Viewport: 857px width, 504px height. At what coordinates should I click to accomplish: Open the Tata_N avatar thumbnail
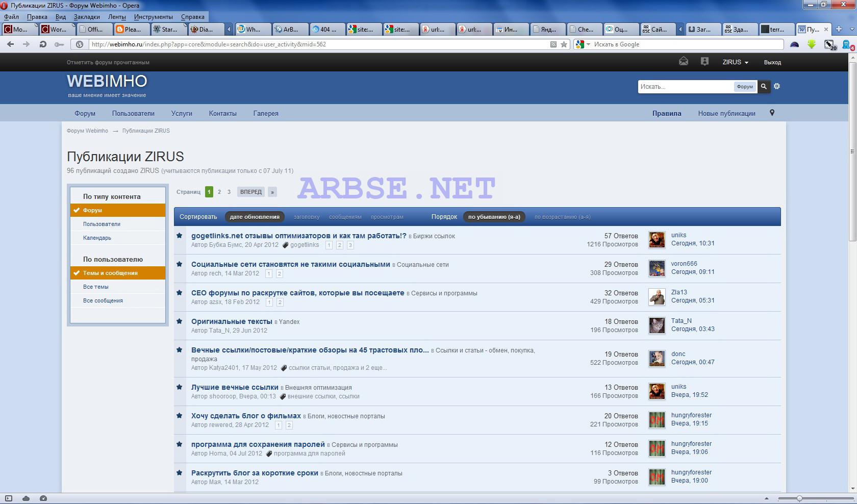click(657, 325)
